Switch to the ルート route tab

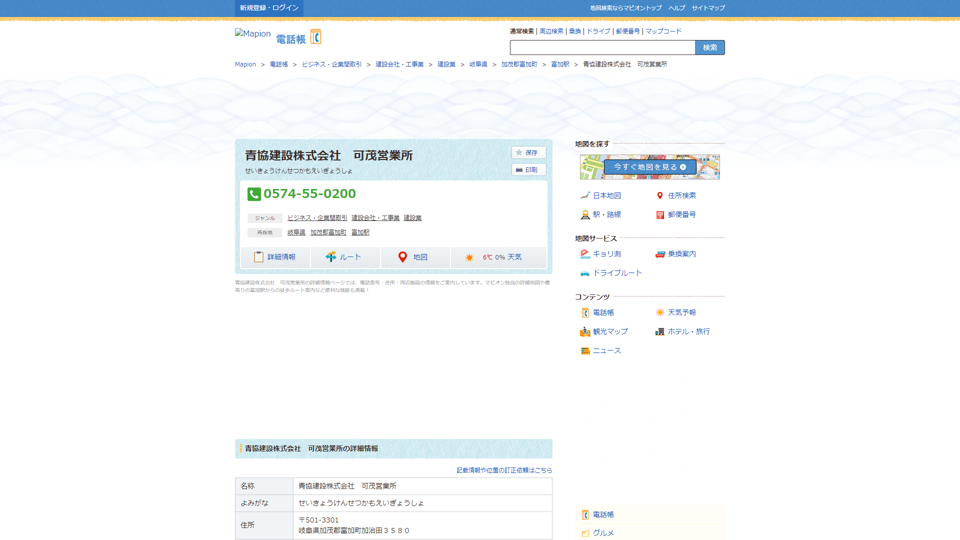click(x=344, y=257)
